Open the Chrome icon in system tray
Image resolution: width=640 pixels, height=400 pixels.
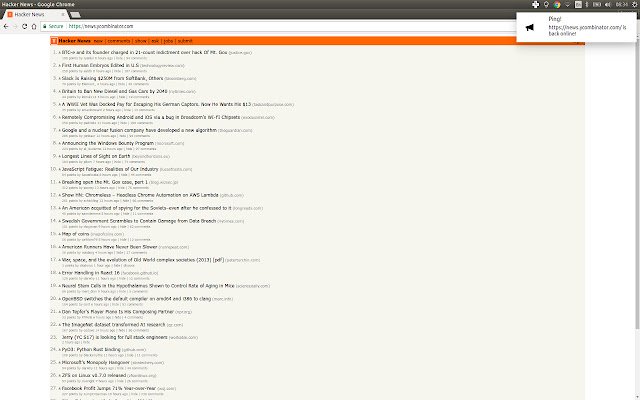click(557, 4)
